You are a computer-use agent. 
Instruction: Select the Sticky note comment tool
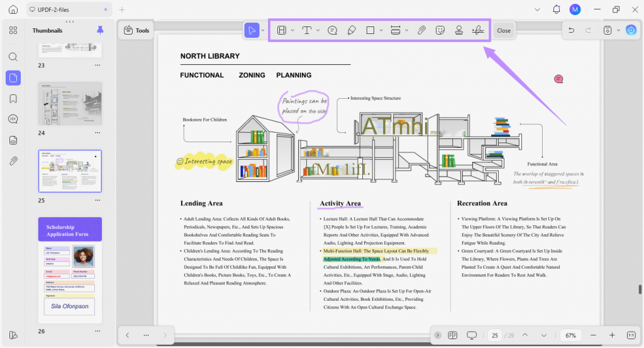tap(332, 30)
